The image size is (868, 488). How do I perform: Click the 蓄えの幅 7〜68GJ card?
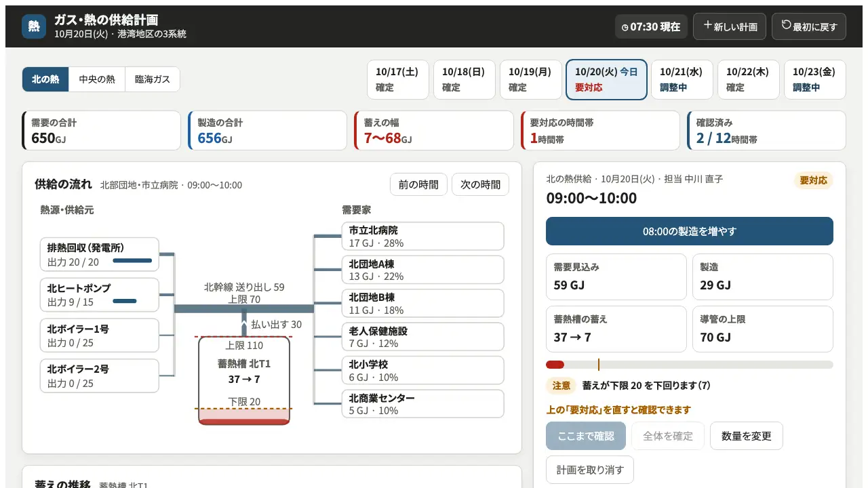[434, 130]
